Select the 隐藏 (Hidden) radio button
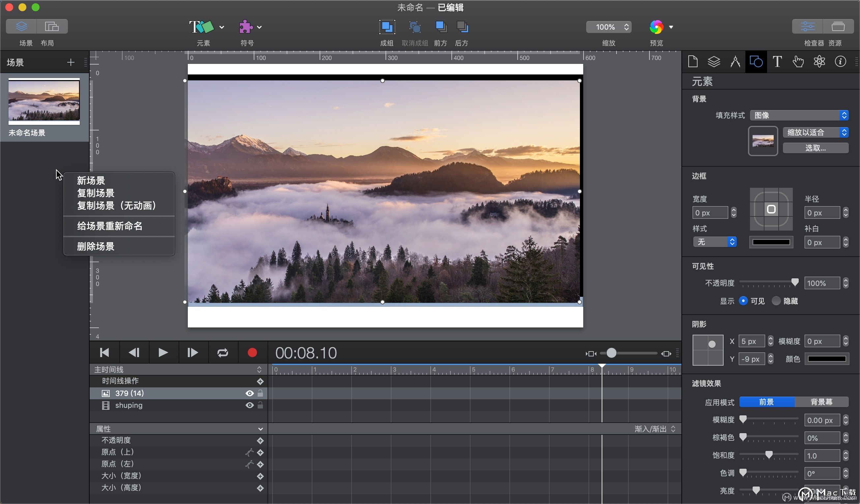 point(776,301)
